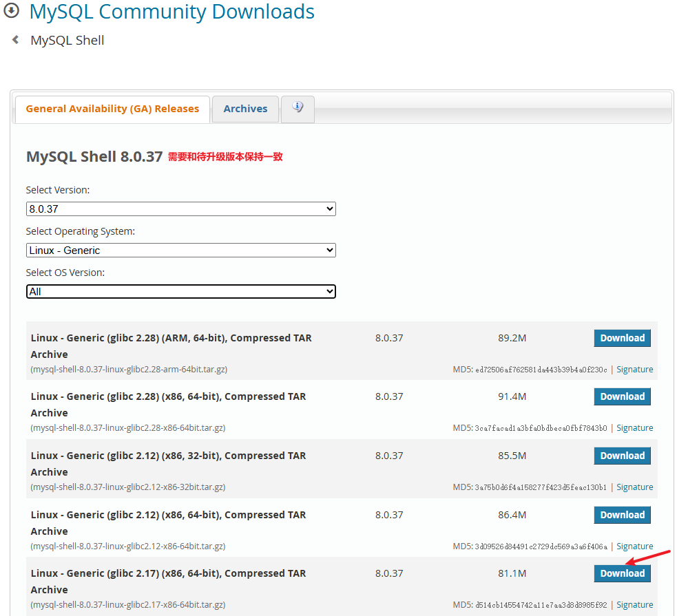Open the information icon tab
688x616 pixels.
coord(298,109)
